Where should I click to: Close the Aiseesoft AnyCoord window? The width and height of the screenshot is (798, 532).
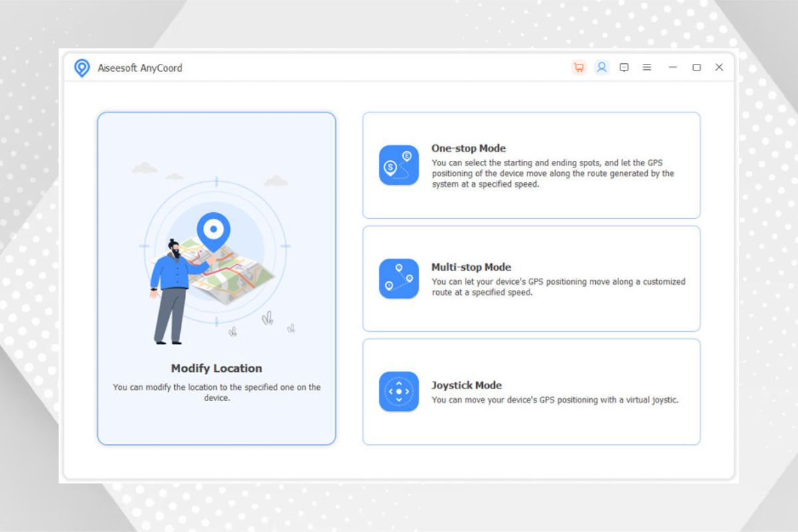(719, 68)
